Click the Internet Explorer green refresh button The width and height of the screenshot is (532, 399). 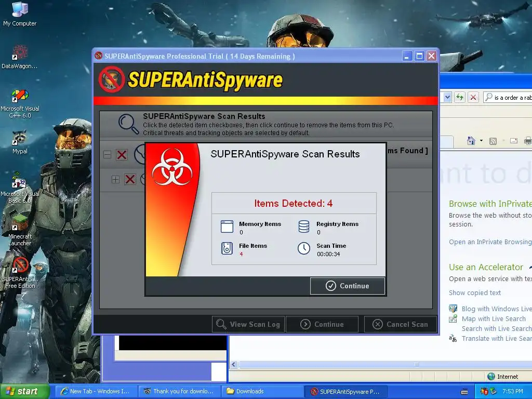tap(460, 97)
